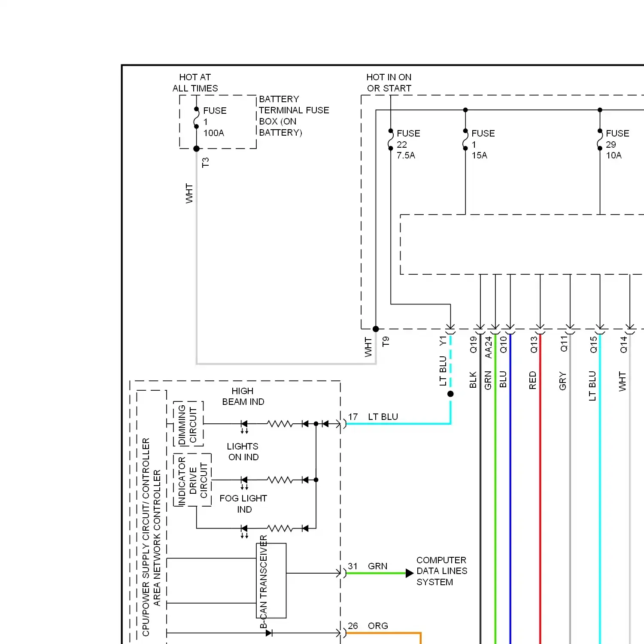The height and width of the screenshot is (644, 644).
Task: Click the WHT label next to T9
Action: click(x=368, y=347)
